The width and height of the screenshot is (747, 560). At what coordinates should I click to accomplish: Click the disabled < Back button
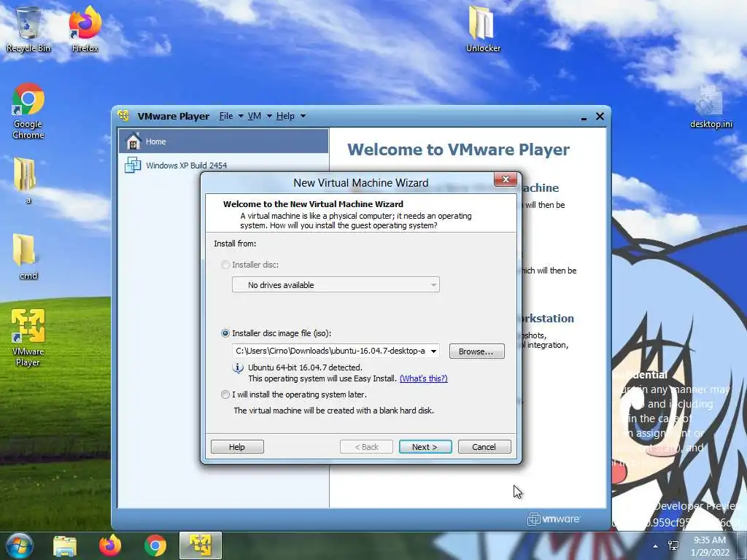pyautogui.click(x=366, y=447)
